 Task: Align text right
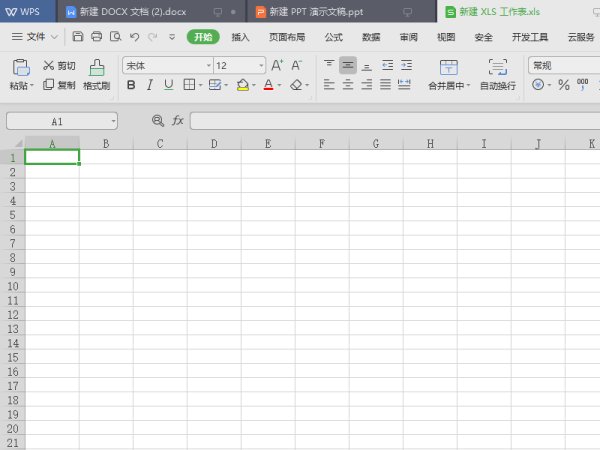coord(367,85)
